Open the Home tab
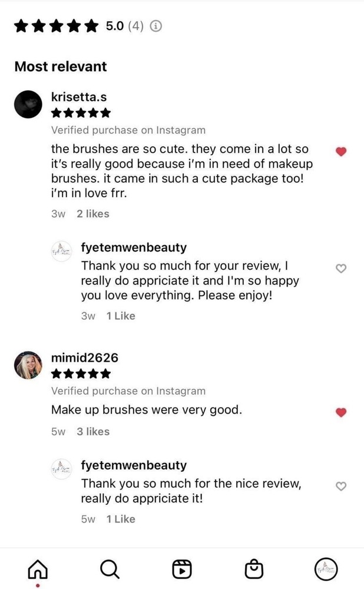Screen dimensions: 364x589 tap(38, 569)
